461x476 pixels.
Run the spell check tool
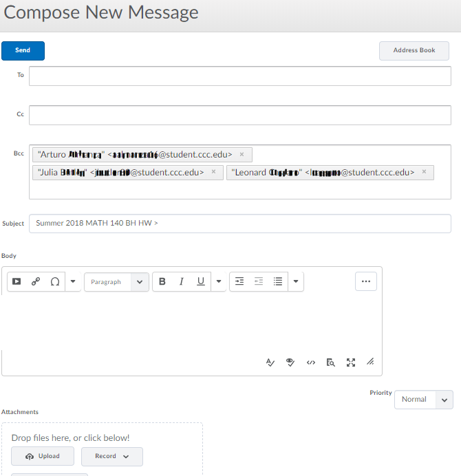(270, 363)
